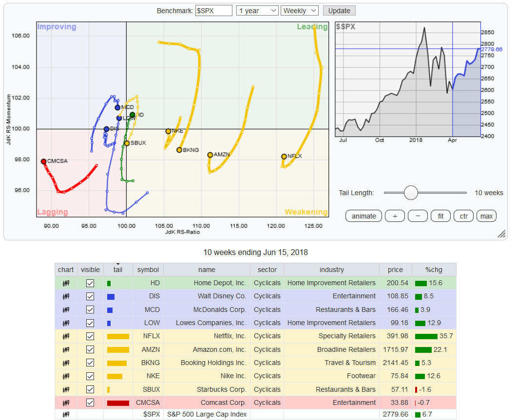Select the NFLX point on the chart

(284, 156)
